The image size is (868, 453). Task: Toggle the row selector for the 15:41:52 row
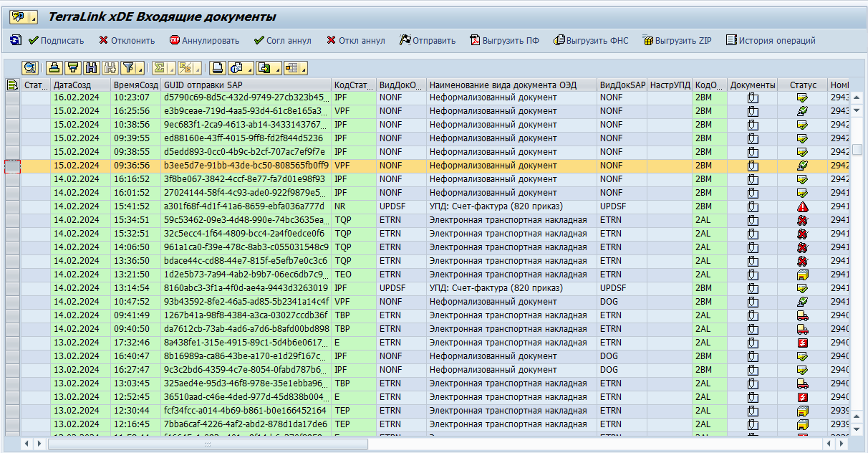(x=13, y=206)
